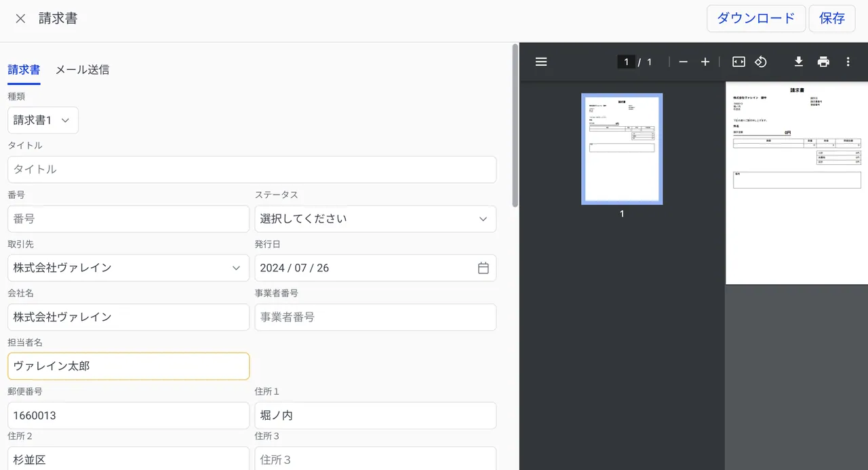Print the PDF using the printer icon
Screen dimensions: 868x470
(x=823, y=62)
